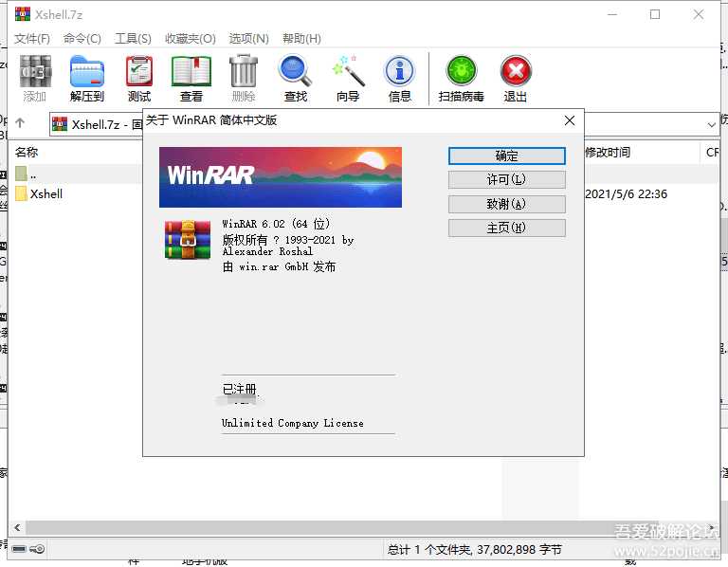
Task: Open the 工具(S) menu
Action: coord(133,39)
